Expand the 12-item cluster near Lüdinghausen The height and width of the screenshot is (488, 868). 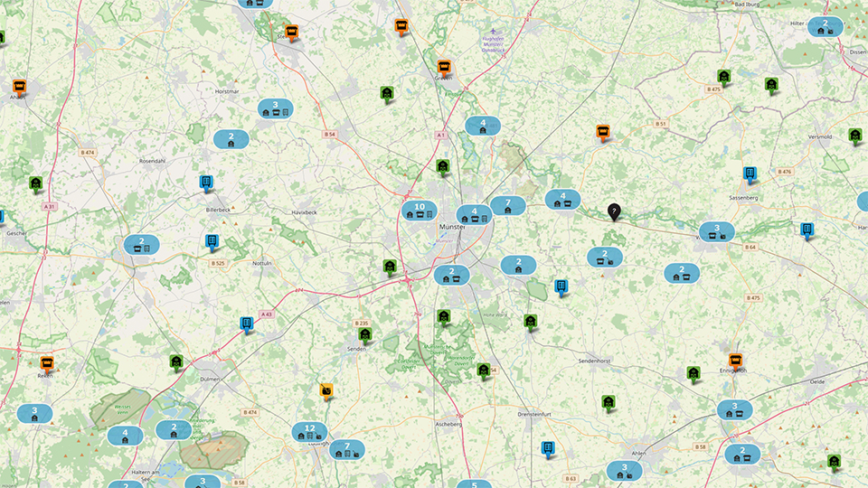tap(309, 432)
